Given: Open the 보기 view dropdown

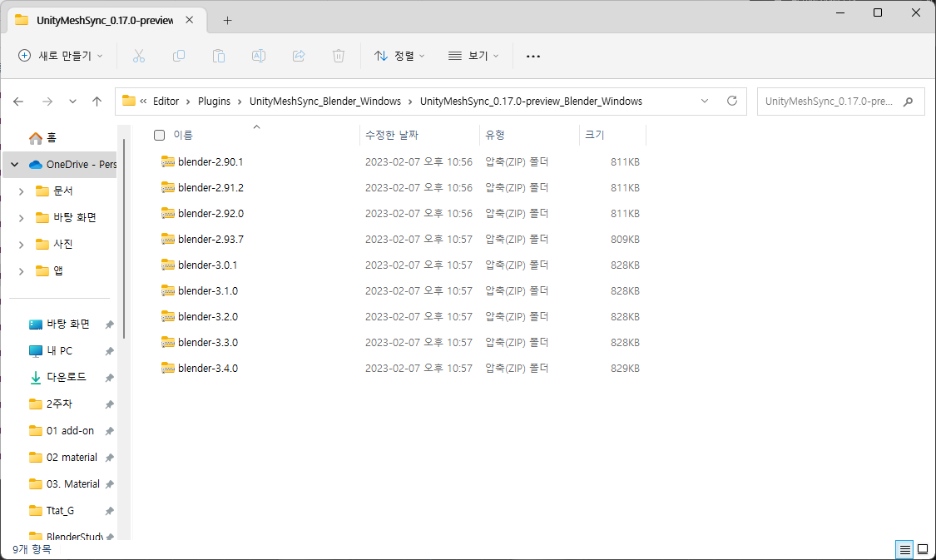Looking at the screenshot, I should [473, 56].
